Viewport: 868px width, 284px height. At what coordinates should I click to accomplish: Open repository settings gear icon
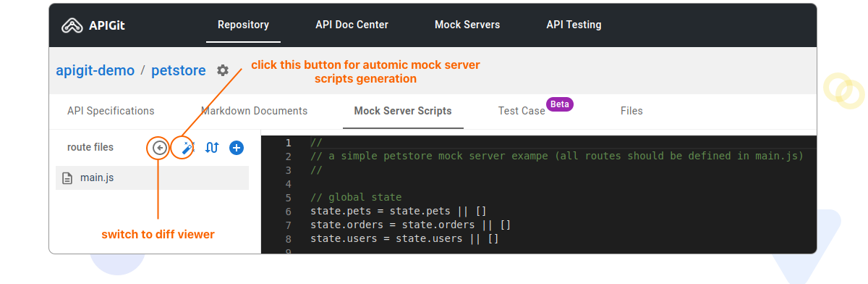(223, 70)
